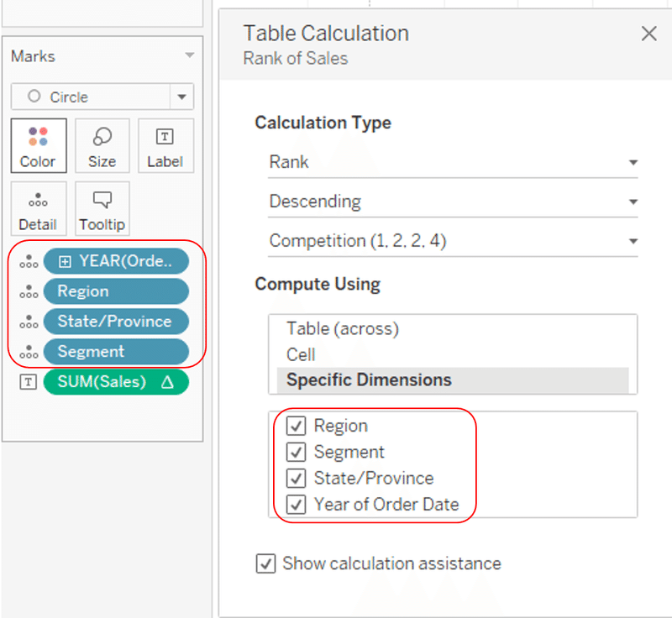Screen dimensions: 672x618
Task: Open the Rank calculation type dropdown
Action: (x=633, y=162)
